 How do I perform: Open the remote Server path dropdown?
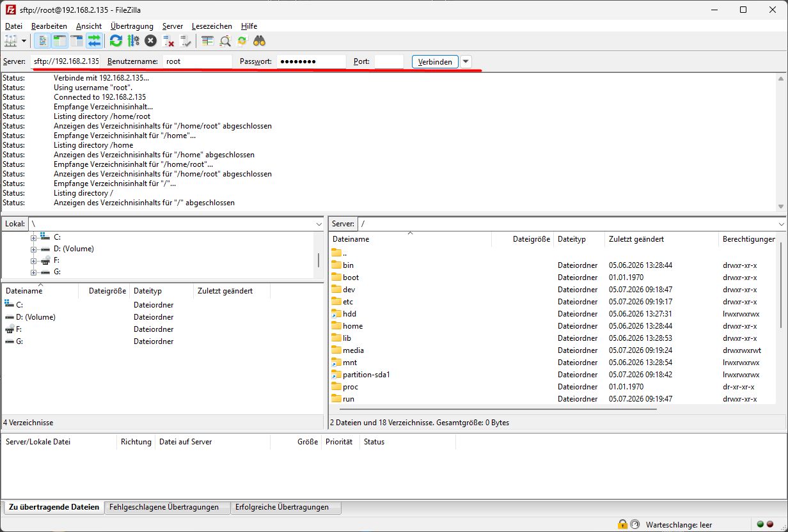pyautogui.click(x=781, y=224)
